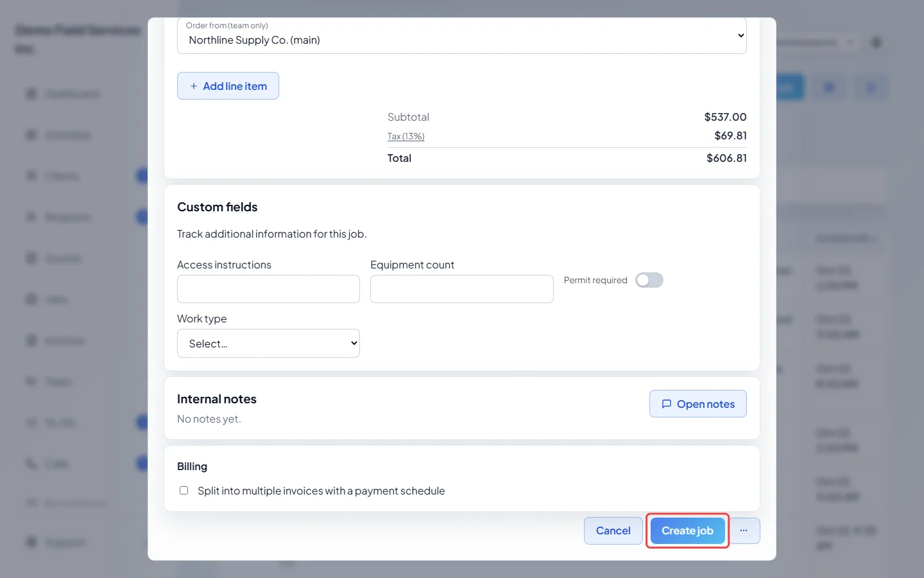924x578 pixels.
Task: Open the Tax (13%) link
Action: pos(406,136)
